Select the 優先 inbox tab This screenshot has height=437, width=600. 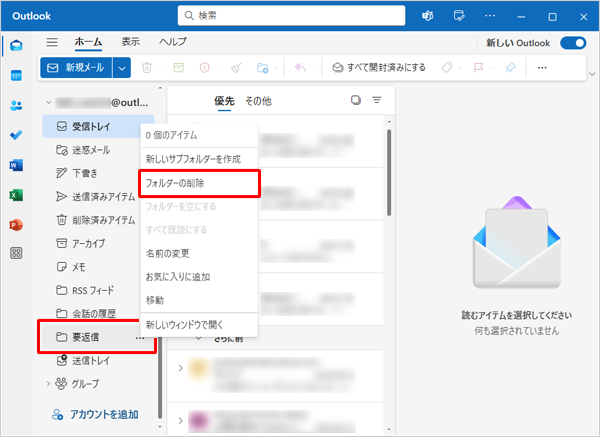click(x=224, y=101)
